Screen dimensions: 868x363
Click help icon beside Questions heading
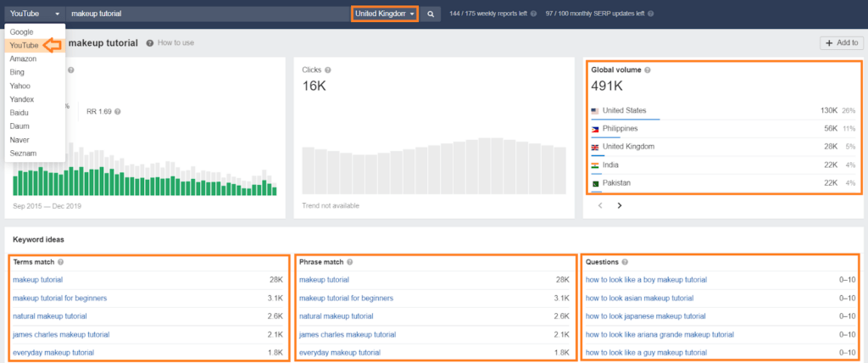tap(625, 262)
